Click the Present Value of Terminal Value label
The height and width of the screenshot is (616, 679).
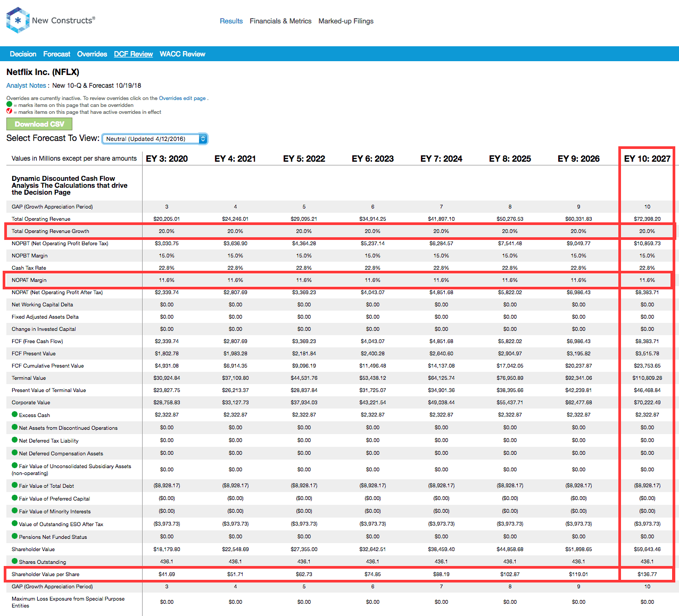coord(49,390)
